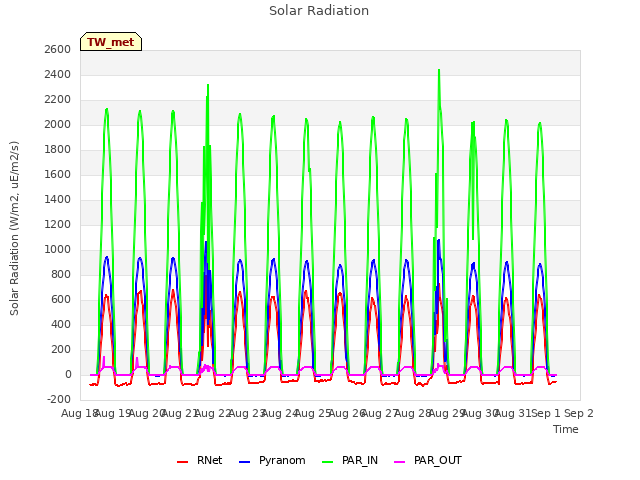
Task: Click the 2400 y-axis label
Action: coord(58,74)
